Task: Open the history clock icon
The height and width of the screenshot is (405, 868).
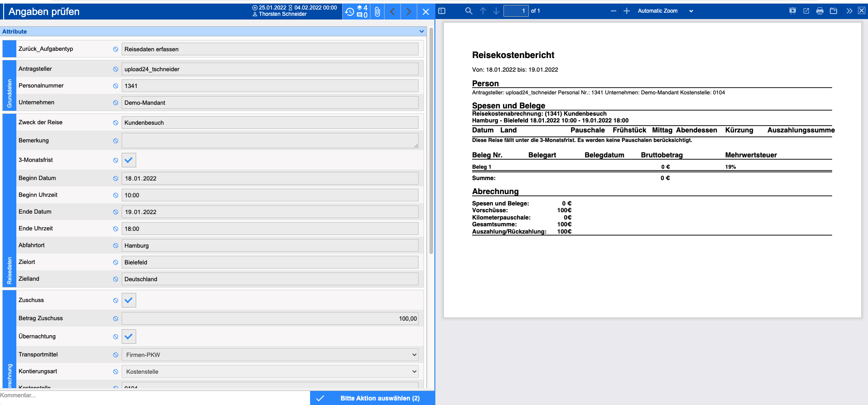Action: pyautogui.click(x=350, y=12)
